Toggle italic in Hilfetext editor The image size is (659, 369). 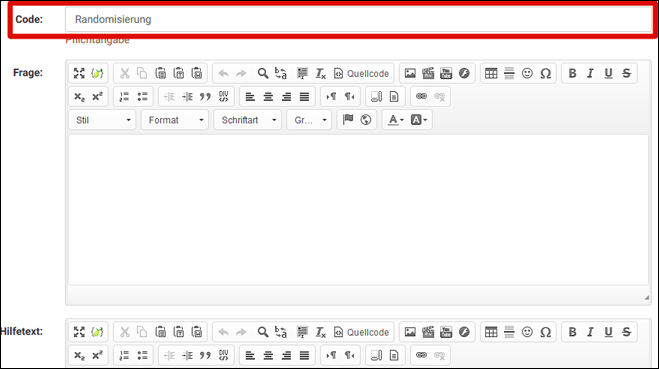590,332
